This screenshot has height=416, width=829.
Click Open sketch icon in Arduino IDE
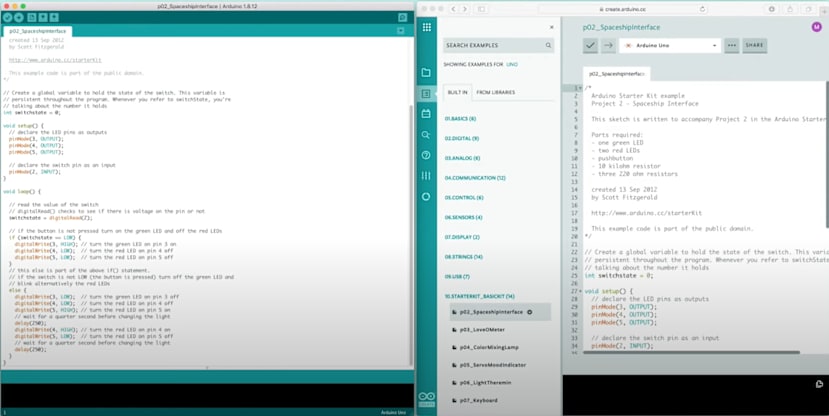[x=43, y=18]
